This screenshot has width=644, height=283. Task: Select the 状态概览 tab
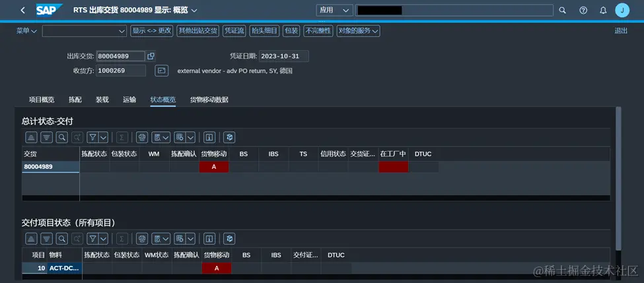(163, 100)
